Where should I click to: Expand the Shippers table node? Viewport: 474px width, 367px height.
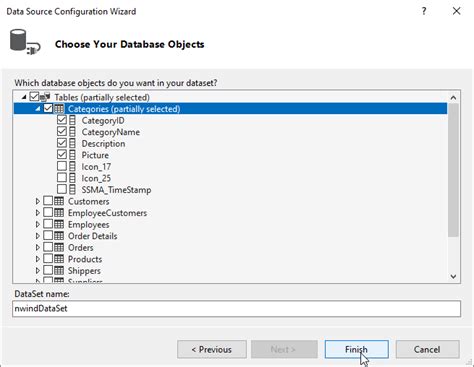point(38,271)
